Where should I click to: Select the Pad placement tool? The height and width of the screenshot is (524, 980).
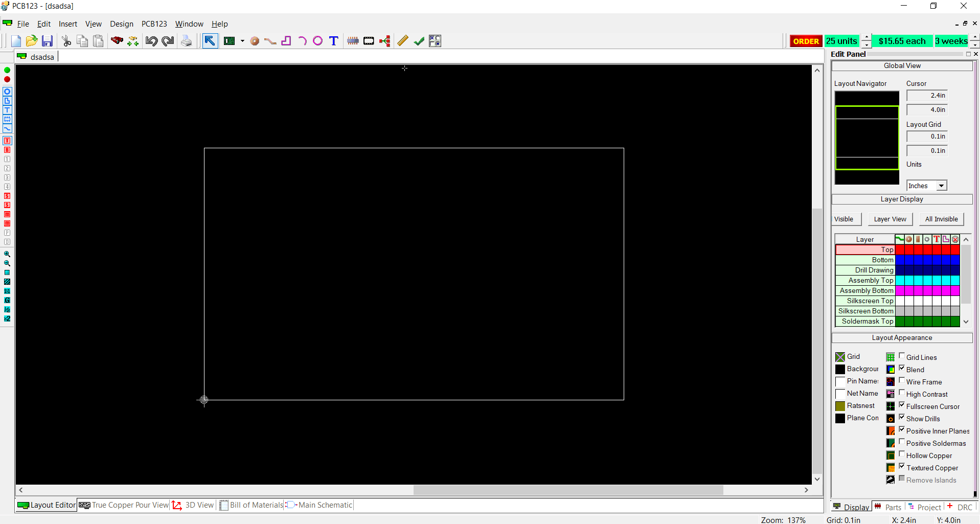click(254, 41)
